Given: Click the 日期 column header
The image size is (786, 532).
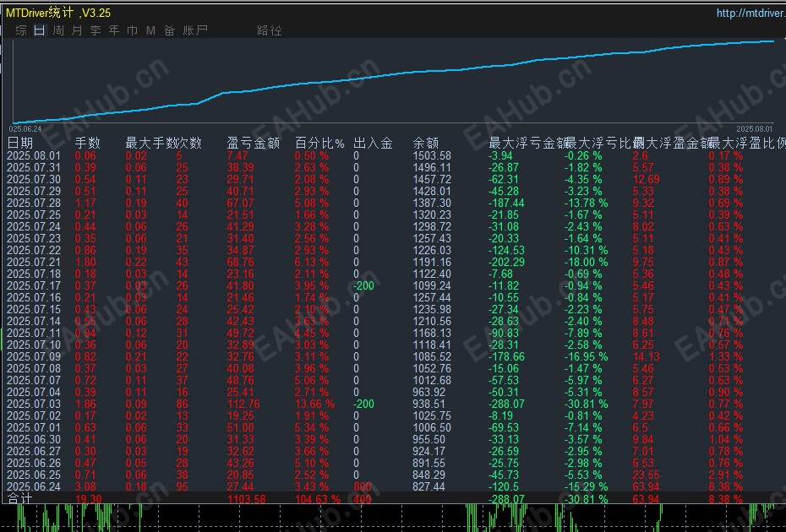Looking at the screenshot, I should tap(20, 144).
